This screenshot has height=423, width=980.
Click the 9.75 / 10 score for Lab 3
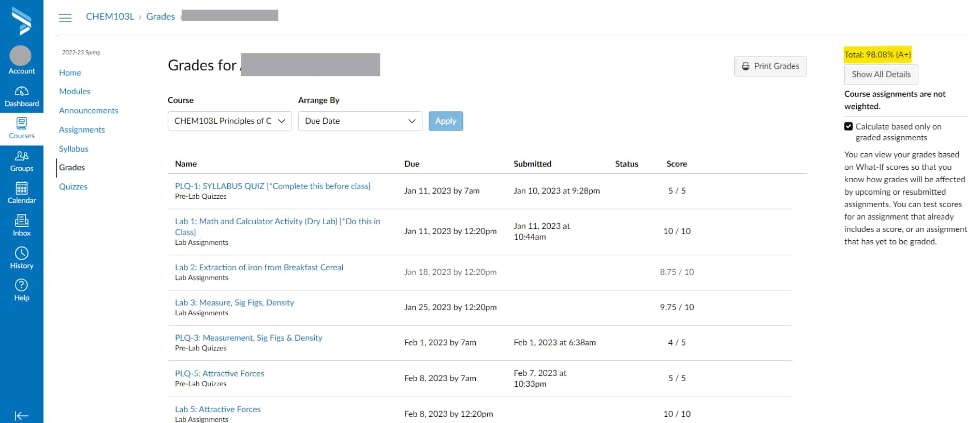pos(677,307)
